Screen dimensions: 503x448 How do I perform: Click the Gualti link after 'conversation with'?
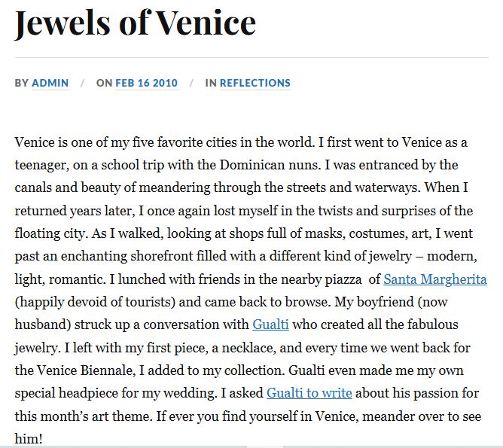[270, 325]
